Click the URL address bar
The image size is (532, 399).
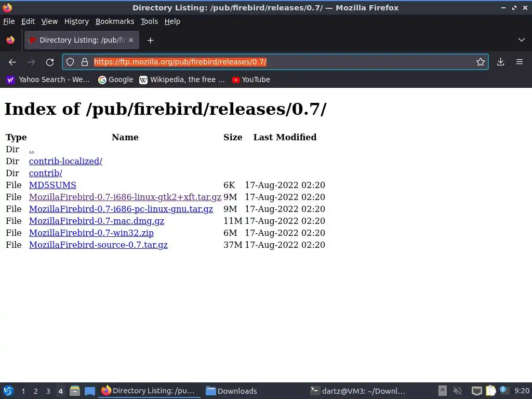tap(275, 62)
